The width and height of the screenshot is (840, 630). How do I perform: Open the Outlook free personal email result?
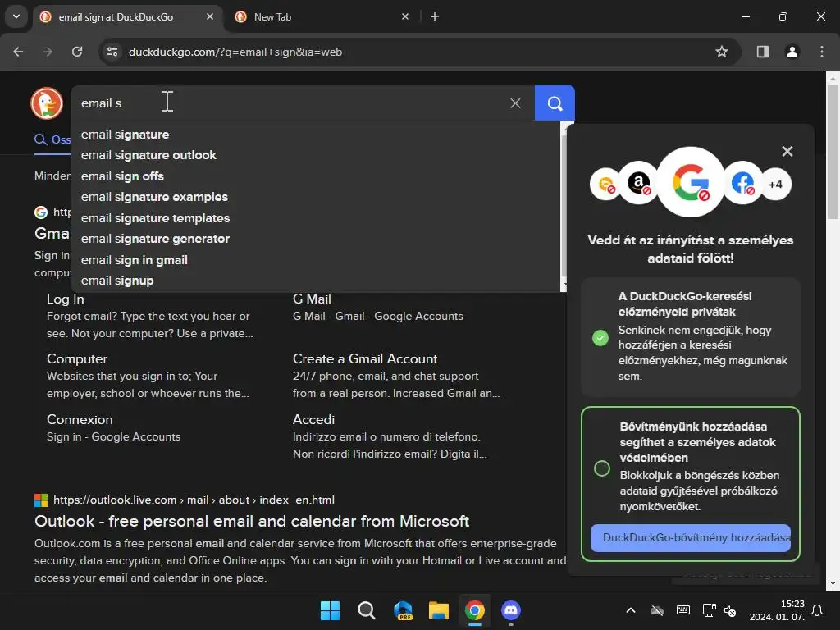[252, 521]
